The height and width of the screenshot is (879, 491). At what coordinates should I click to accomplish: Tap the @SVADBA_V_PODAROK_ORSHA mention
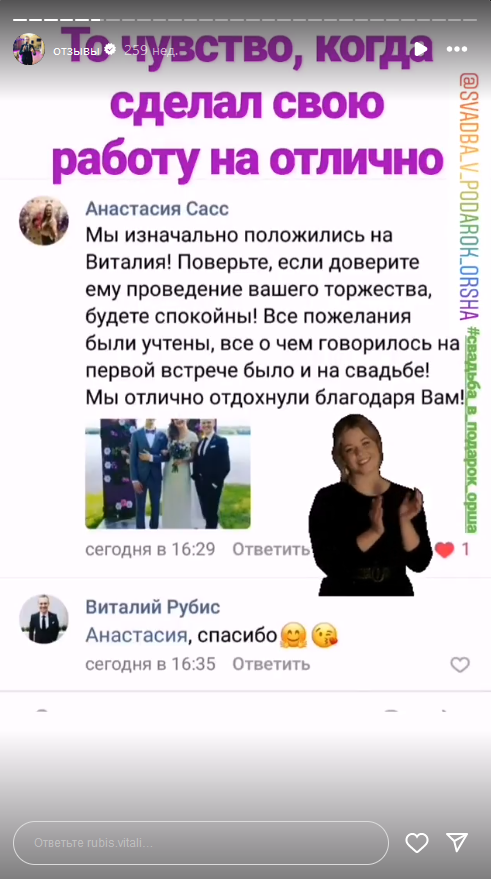click(467, 196)
